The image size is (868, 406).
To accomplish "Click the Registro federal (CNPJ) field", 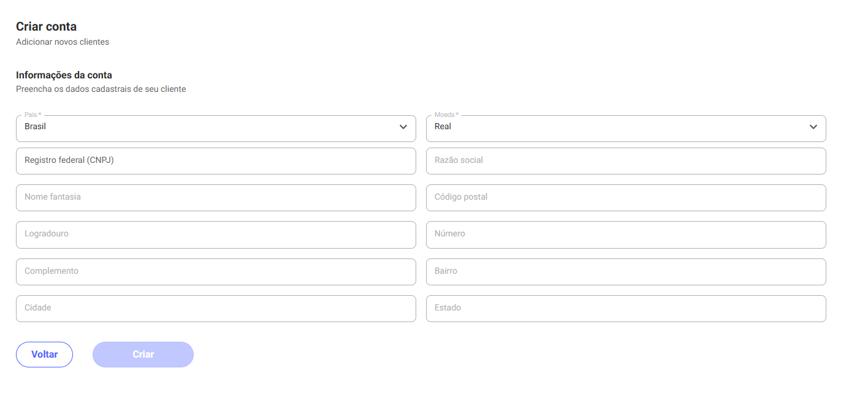I will click(216, 161).
